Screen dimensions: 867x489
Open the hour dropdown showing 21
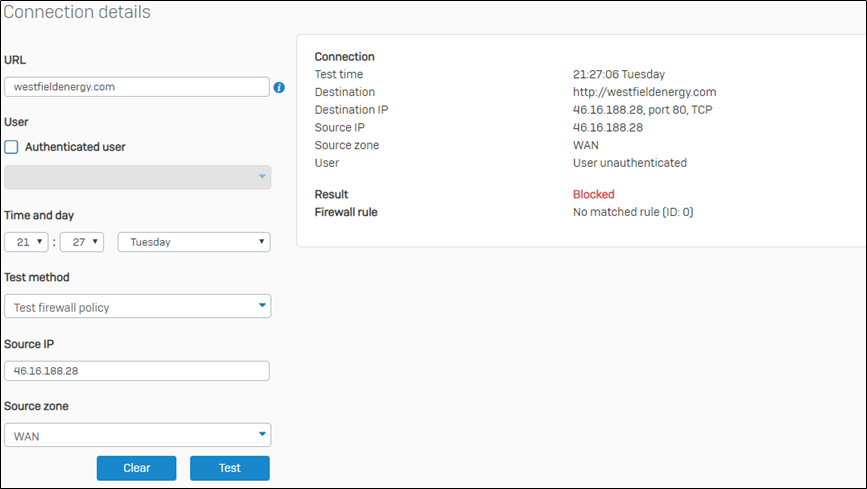pyautogui.click(x=26, y=242)
